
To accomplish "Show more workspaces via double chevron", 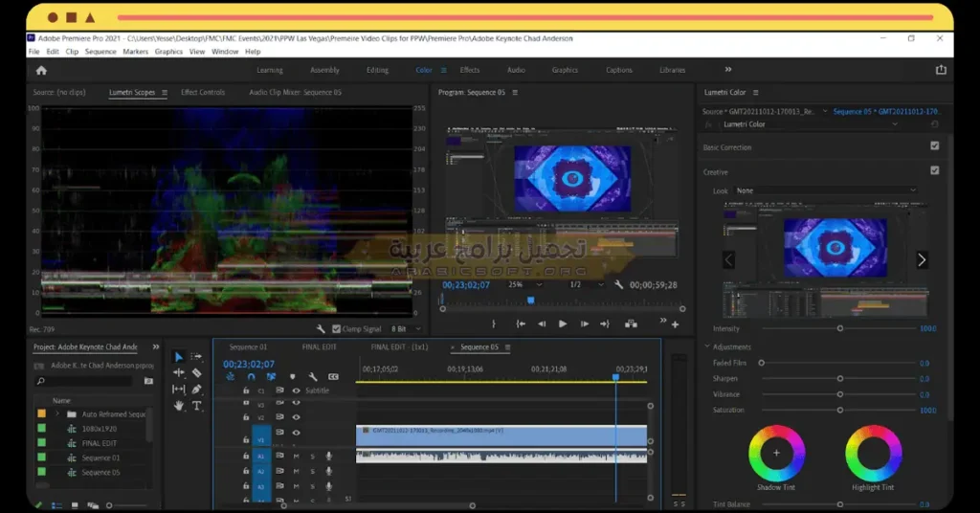I will pyautogui.click(x=728, y=69).
